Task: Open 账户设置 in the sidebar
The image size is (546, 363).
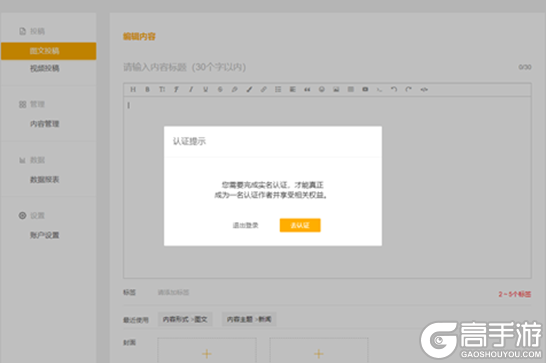Action: point(44,235)
